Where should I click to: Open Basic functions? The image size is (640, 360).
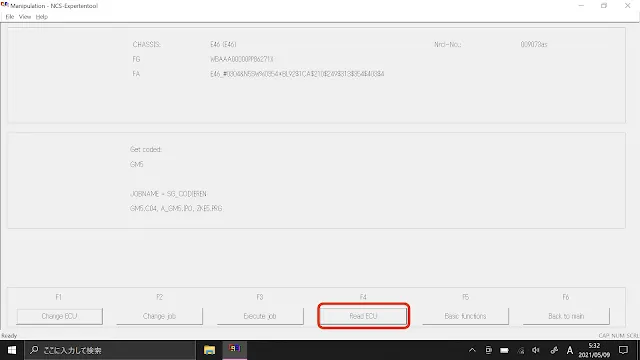click(465, 316)
